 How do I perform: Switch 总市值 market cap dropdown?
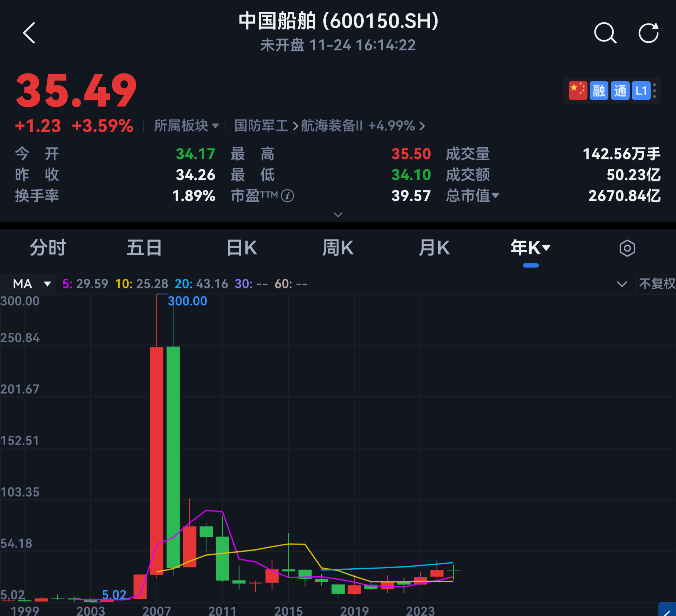click(x=472, y=196)
